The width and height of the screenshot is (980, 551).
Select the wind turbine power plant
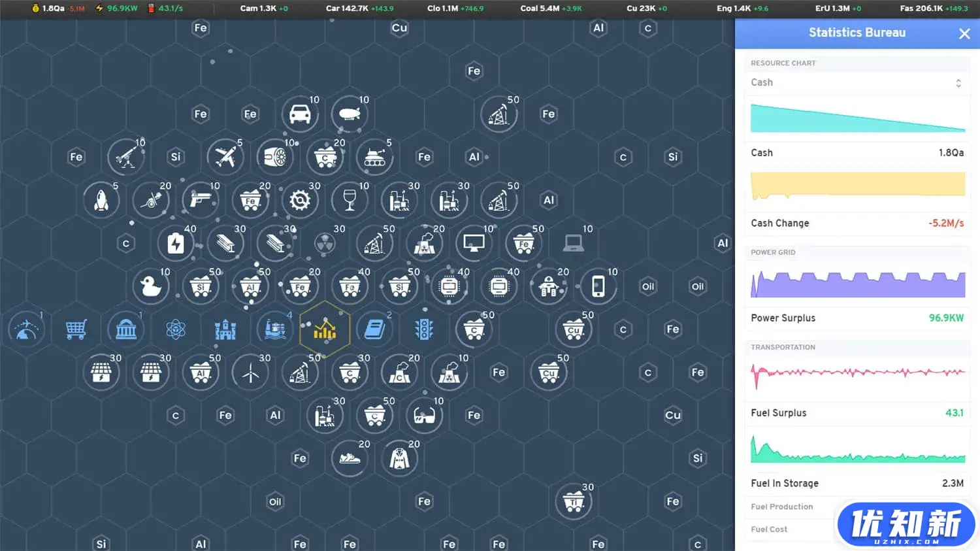click(250, 373)
